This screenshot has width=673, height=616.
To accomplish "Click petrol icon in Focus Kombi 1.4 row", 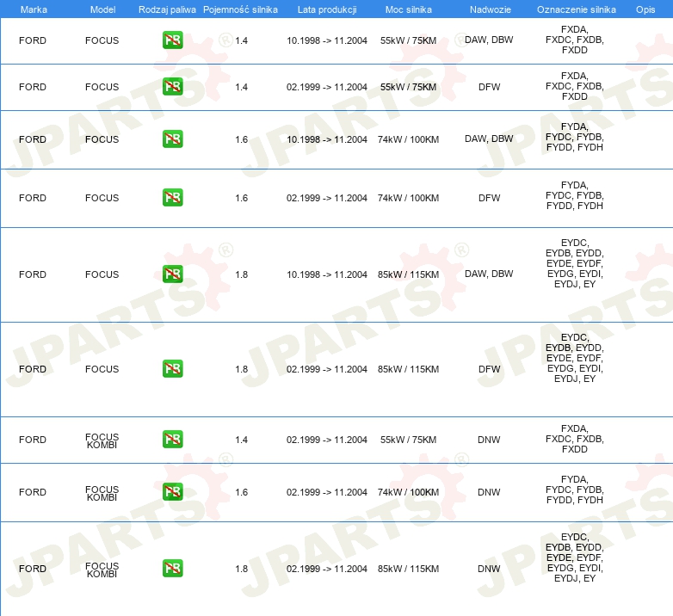I will point(172,440).
